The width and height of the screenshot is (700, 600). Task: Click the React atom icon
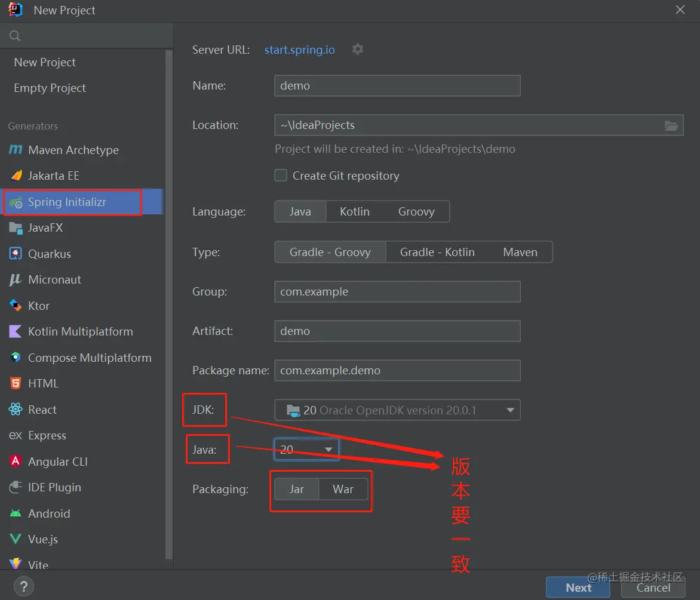16,409
